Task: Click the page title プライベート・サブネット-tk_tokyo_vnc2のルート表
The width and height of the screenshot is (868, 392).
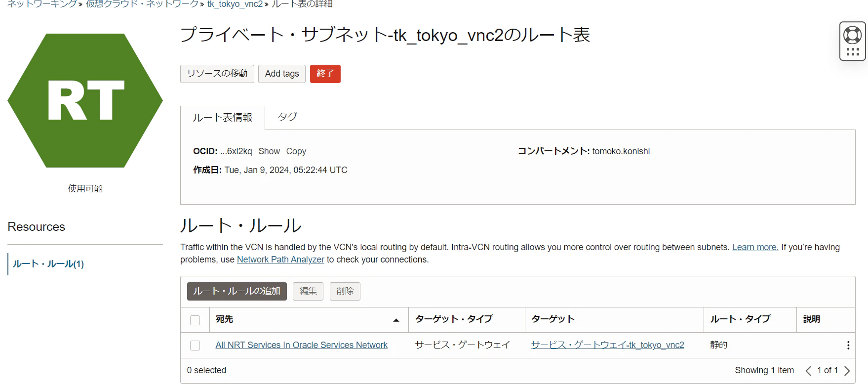Action: tap(385, 35)
